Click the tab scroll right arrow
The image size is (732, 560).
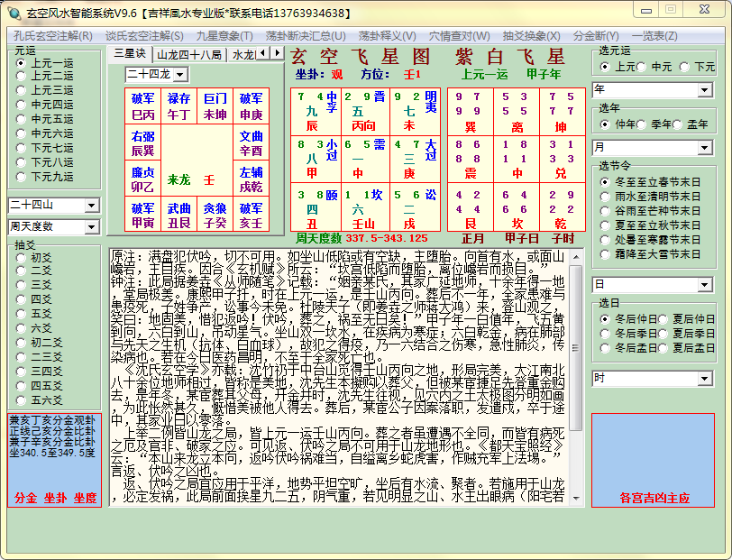[x=278, y=53]
